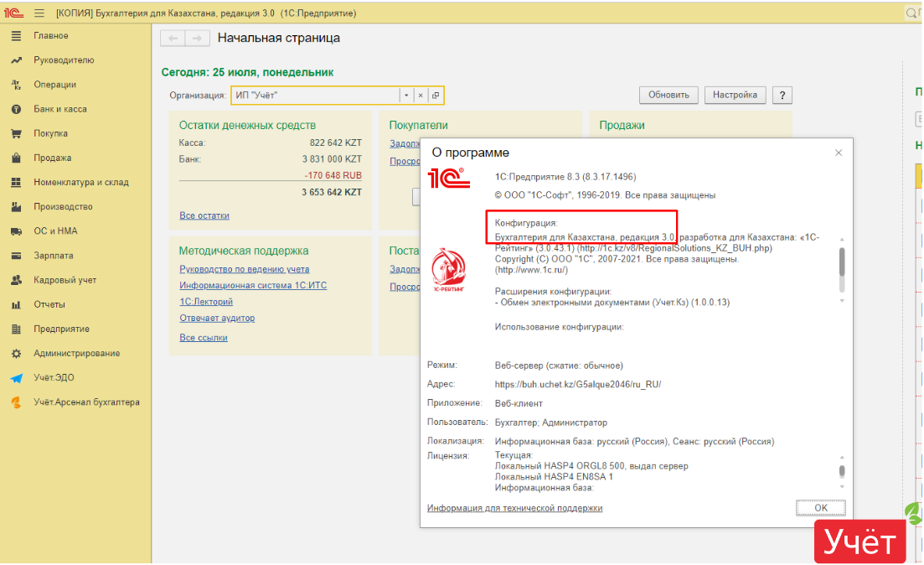Go back with the left arrow button
The width and height of the screenshot is (924, 565).
173,39
